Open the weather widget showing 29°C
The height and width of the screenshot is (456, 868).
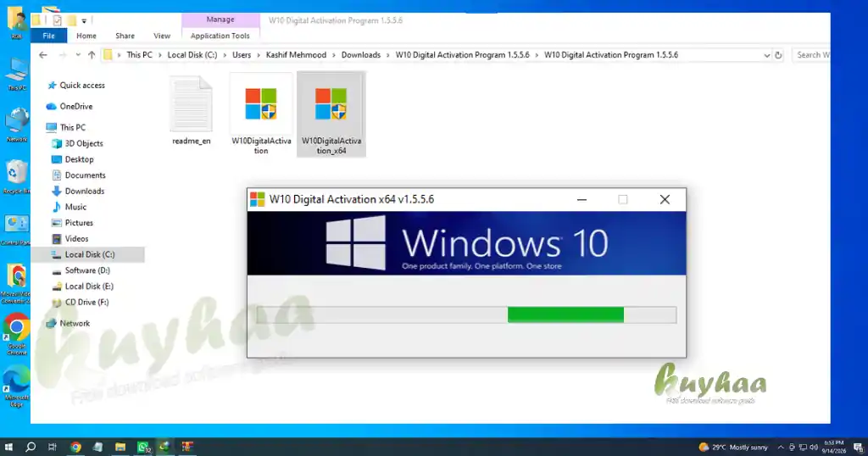pos(733,448)
